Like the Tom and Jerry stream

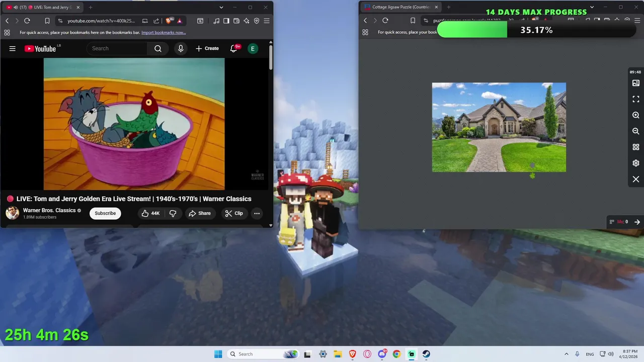point(150,213)
